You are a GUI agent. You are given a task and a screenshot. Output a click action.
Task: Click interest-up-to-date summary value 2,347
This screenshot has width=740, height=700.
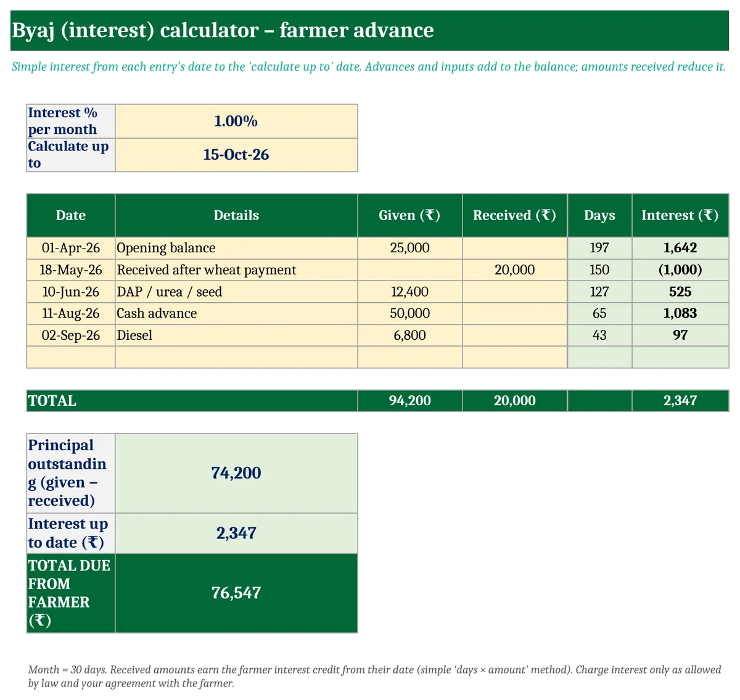click(236, 533)
